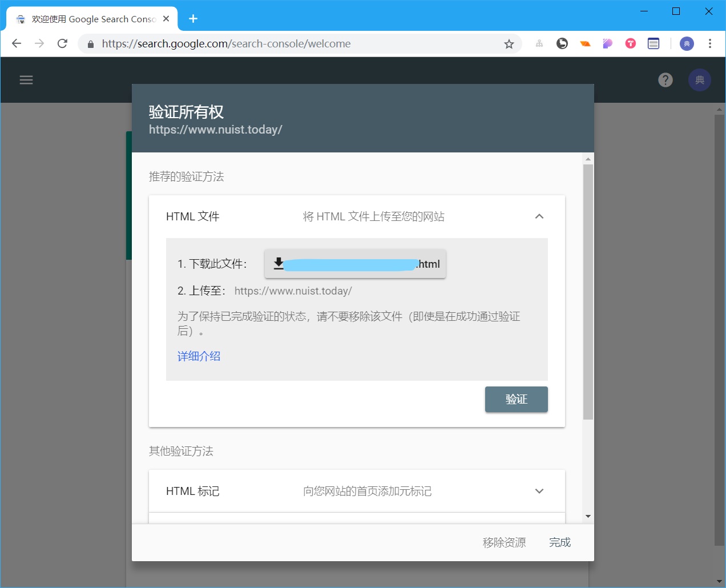Click the 推荐的验证方法 section label
Screen dimensions: 726x588
[186, 176]
